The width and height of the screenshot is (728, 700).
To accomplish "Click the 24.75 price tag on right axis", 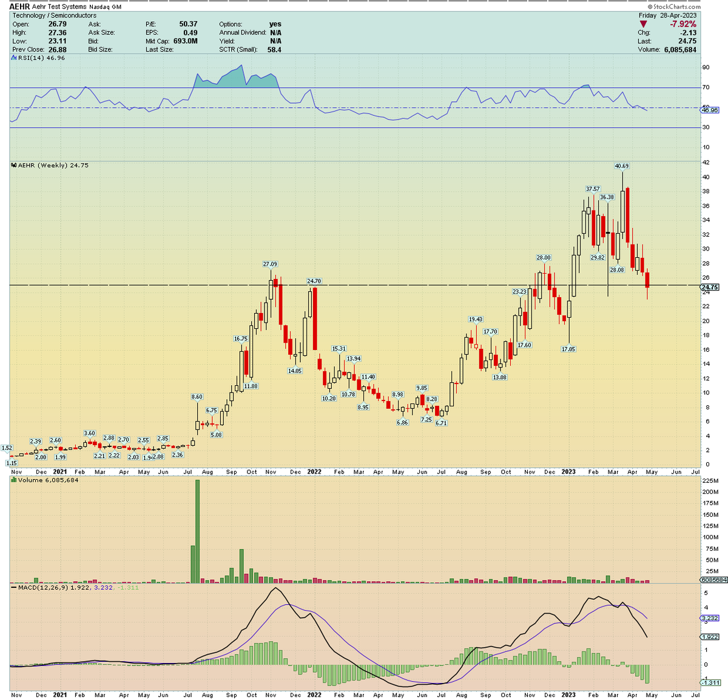I will (710, 287).
